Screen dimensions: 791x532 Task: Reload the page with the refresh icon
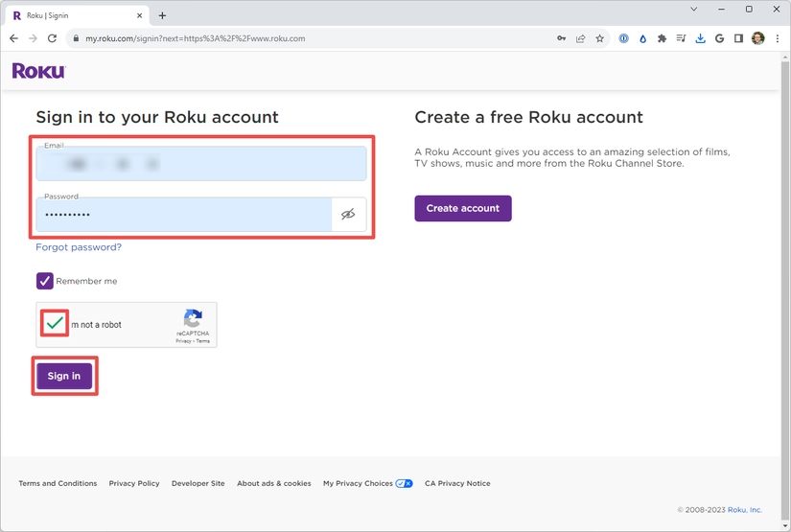click(x=52, y=38)
